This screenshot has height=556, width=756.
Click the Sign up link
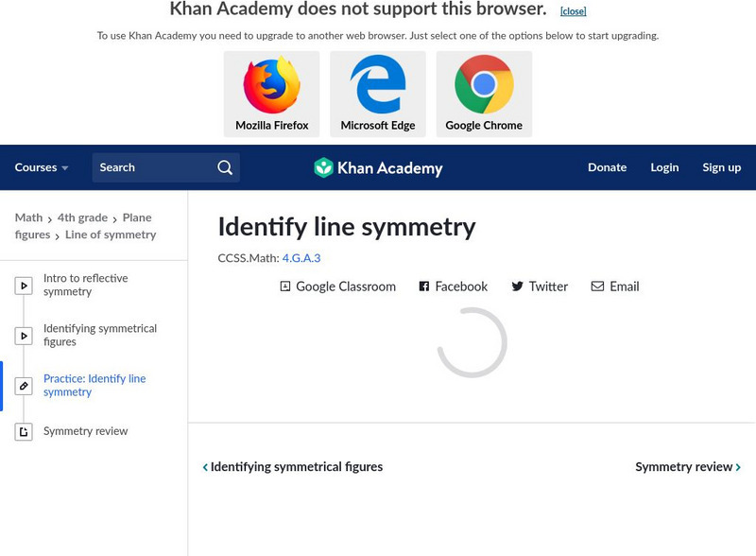721,167
